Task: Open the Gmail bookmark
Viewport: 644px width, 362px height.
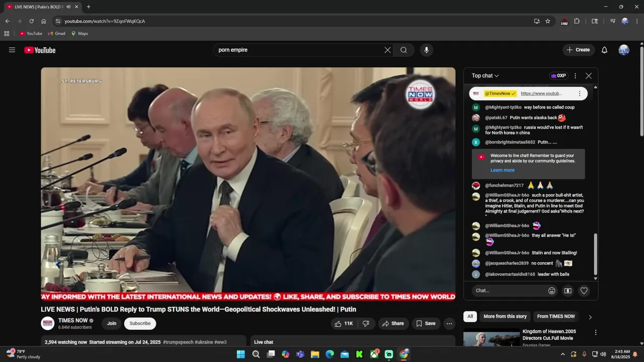Action: click(57, 34)
